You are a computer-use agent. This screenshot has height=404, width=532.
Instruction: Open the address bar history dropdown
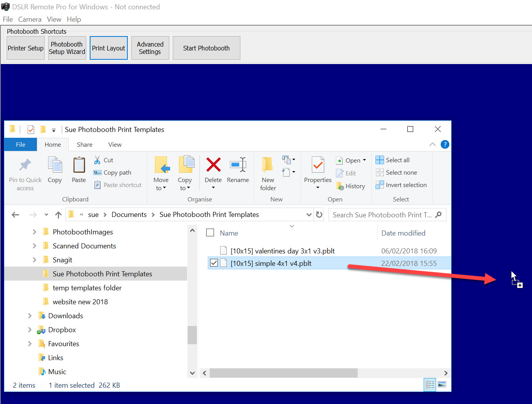coord(309,215)
